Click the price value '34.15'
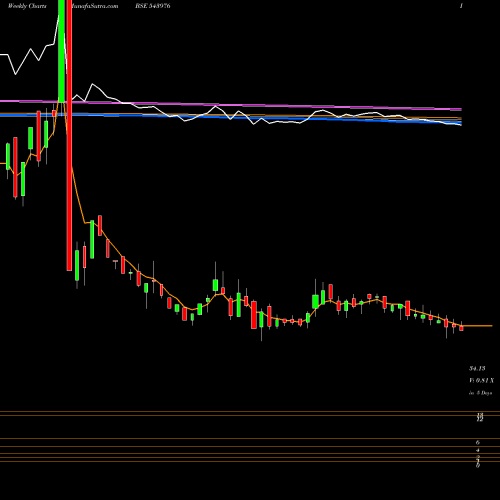The width and height of the screenshot is (500, 500). click(477, 368)
